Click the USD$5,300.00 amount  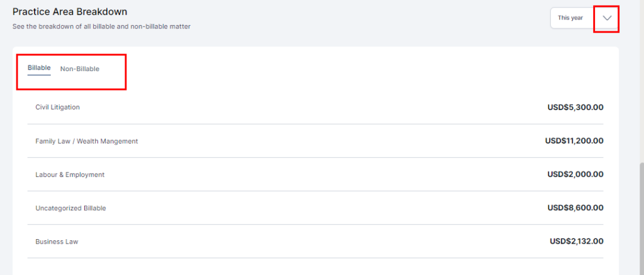pyautogui.click(x=575, y=107)
